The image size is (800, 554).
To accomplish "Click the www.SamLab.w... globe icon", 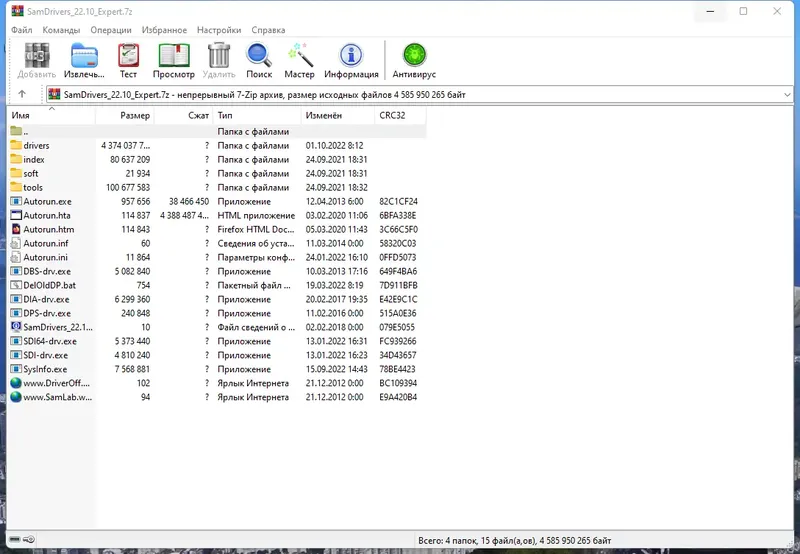I will click(16, 397).
